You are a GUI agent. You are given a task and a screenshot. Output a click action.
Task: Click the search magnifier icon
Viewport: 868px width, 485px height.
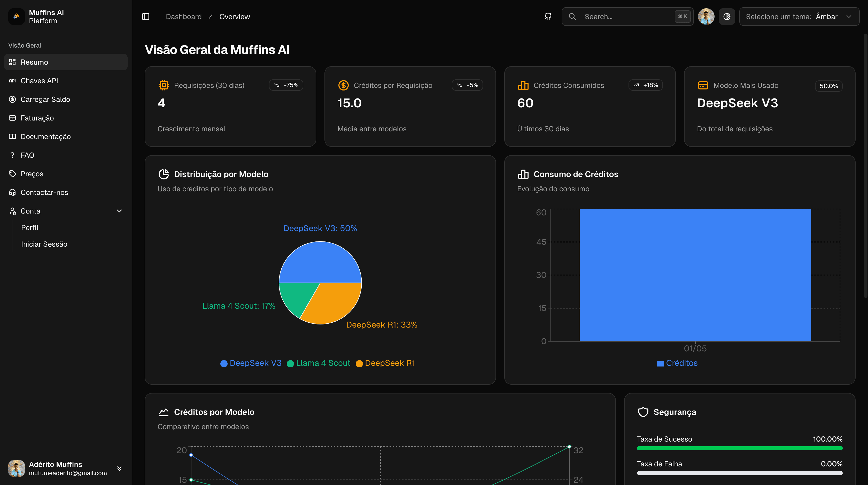click(572, 17)
